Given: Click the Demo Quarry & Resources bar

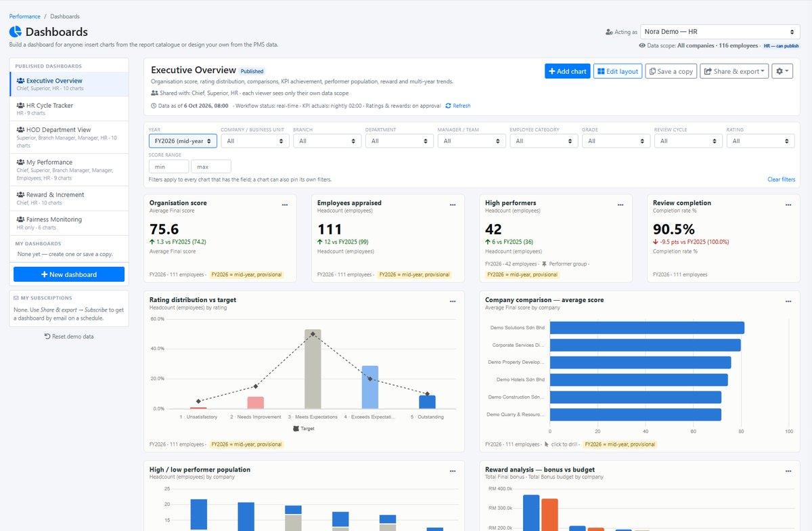Looking at the screenshot, I should pyautogui.click(x=635, y=415).
